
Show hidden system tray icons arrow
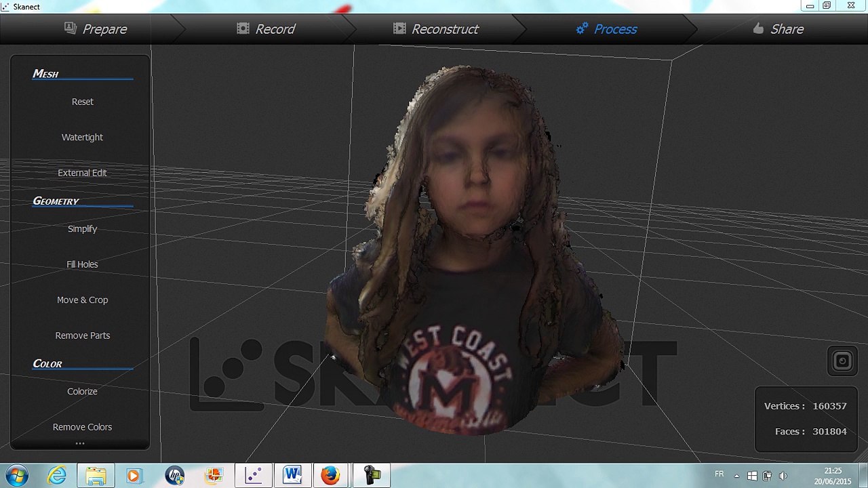coord(736,476)
